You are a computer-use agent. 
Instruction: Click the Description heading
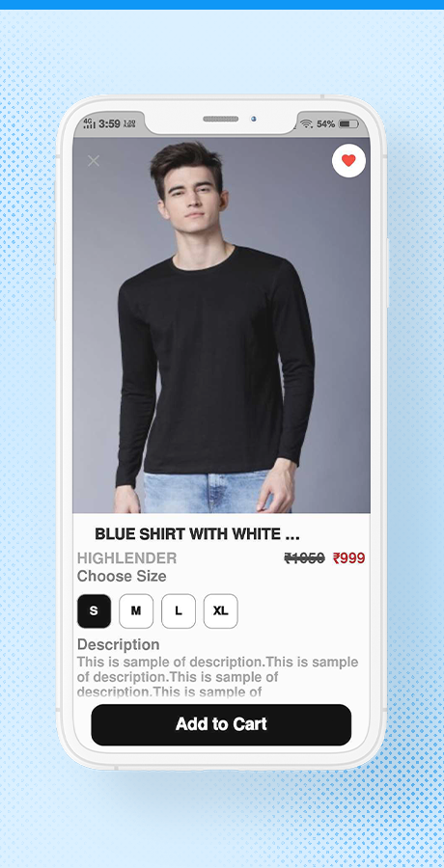[x=118, y=644]
